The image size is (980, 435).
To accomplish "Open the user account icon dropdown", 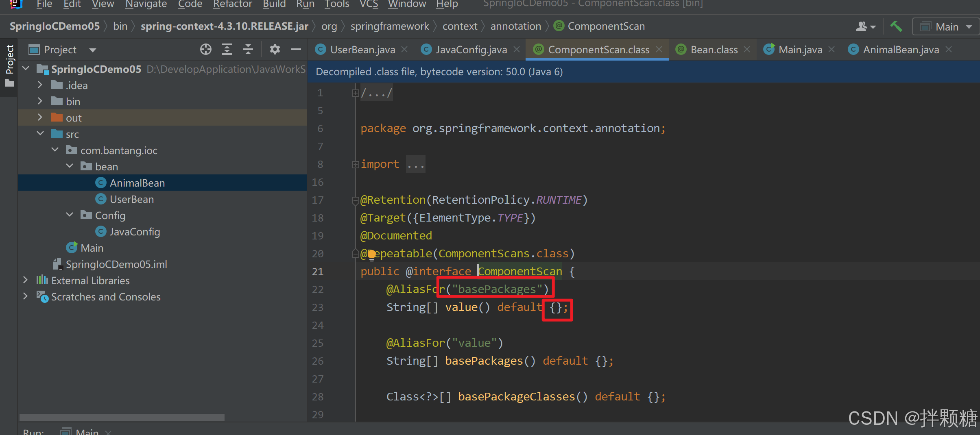I will 865,27.
